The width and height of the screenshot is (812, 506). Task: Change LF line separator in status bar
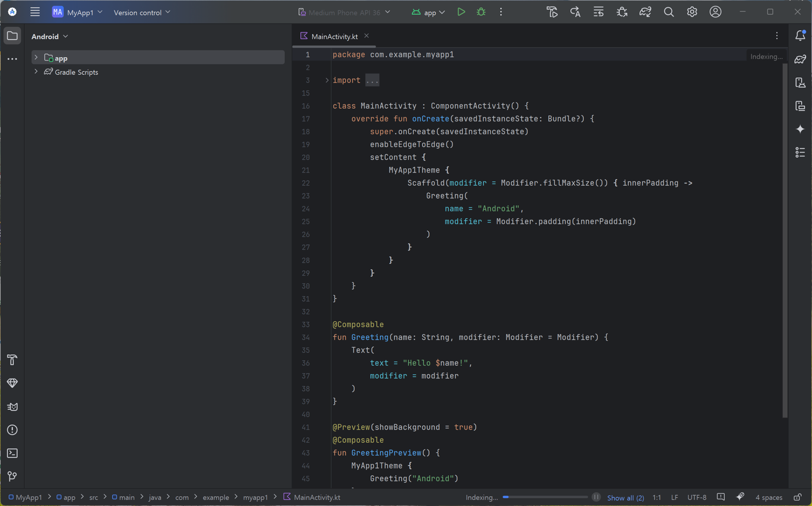pos(674,498)
